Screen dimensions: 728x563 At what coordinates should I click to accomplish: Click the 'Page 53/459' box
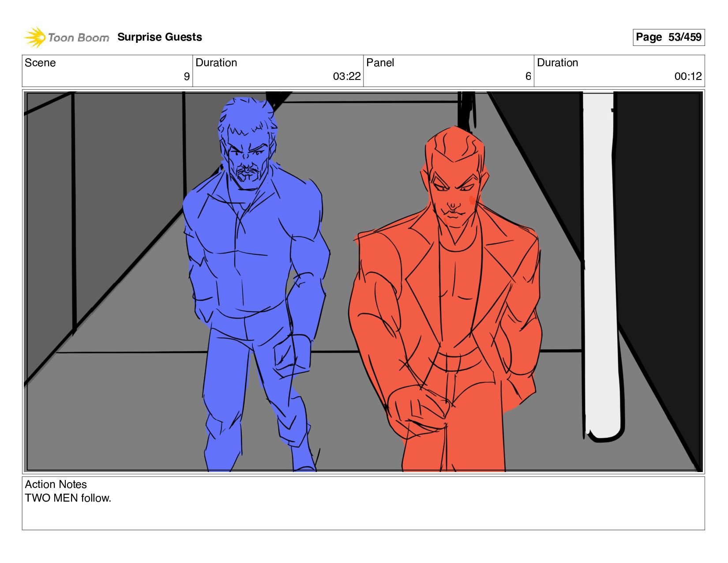[668, 37]
